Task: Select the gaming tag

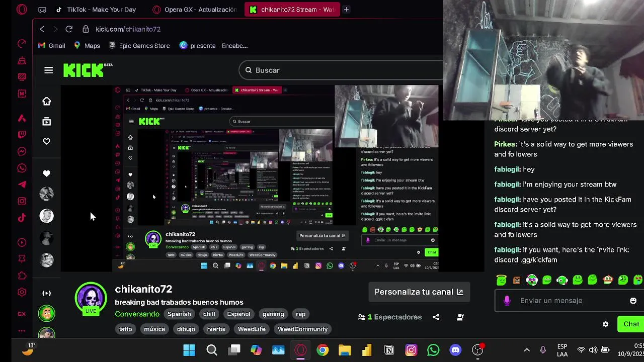Action: click(x=273, y=314)
